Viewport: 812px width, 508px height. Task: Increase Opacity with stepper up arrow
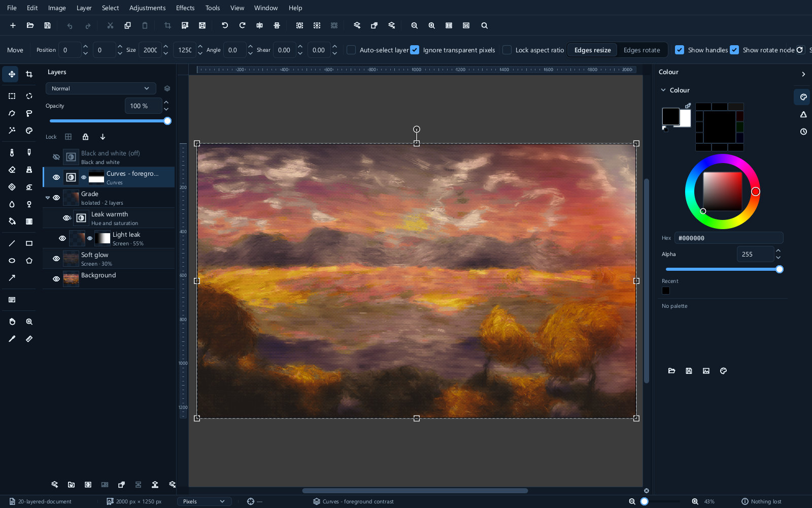coord(166,102)
